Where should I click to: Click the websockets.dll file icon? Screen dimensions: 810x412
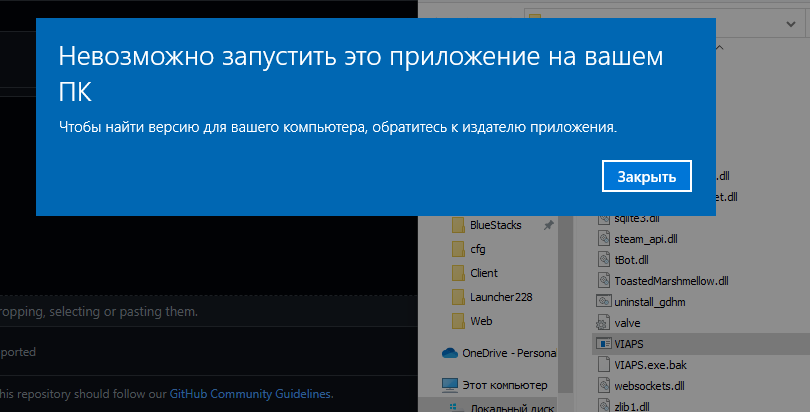604,385
